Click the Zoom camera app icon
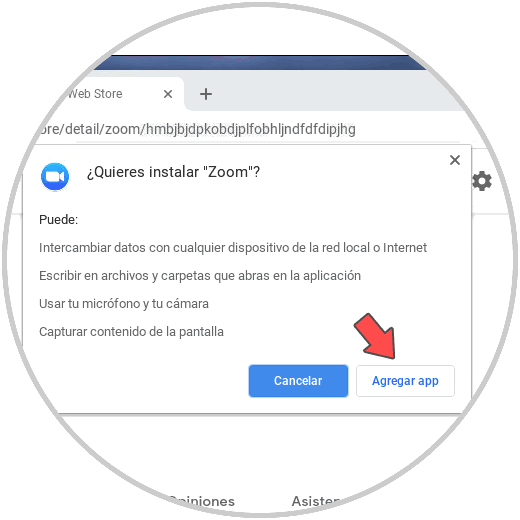Screen dimensions: 520x520 [x=55, y=177]
